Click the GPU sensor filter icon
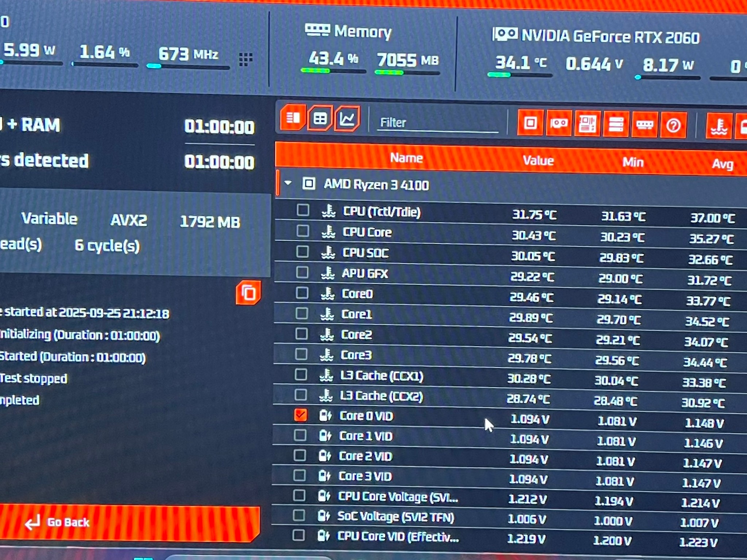The image size is (747, 560). 559,124
